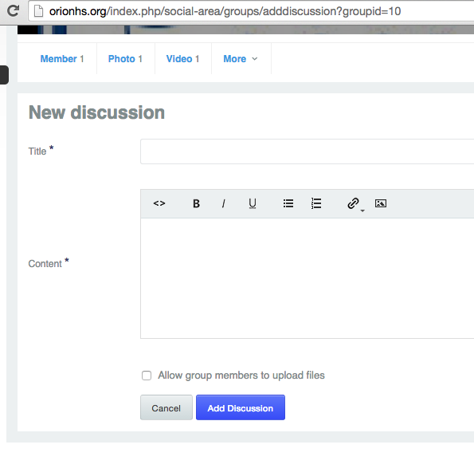The height and width of the screenshot is (476, 474).
Task: Go to the Video tab
Action: coord(182,58)
